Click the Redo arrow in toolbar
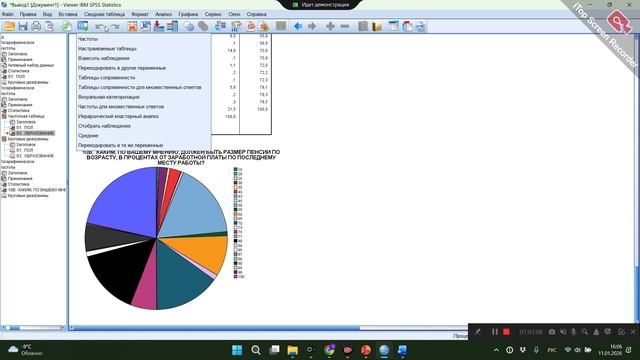The width and height of the screenshot is (640, 360). [115, 27]
